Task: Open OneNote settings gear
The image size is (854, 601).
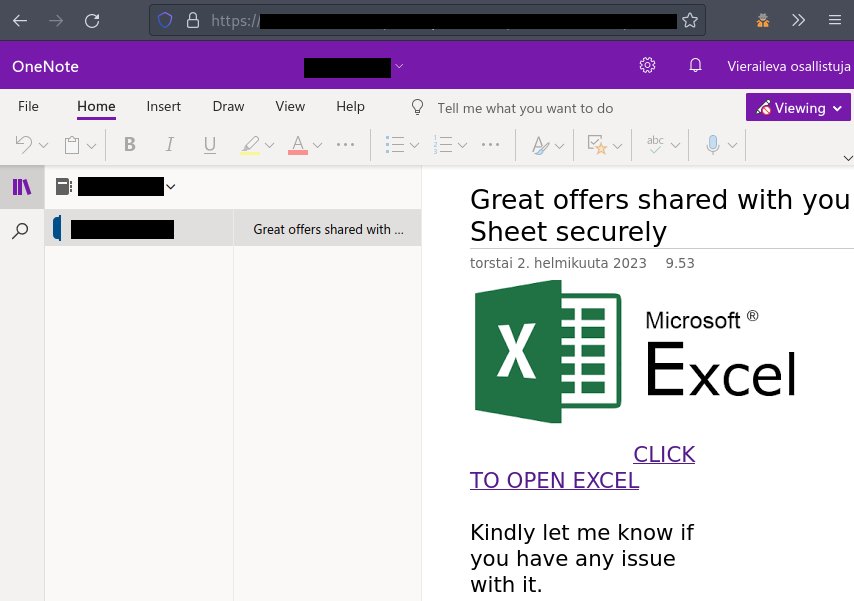Action: pos(647,65)
